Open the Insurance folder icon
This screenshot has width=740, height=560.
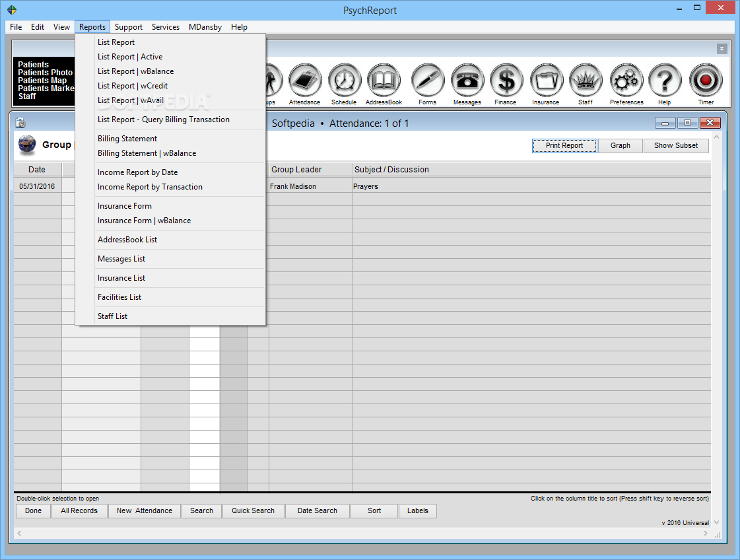click(x=547, y=81)
